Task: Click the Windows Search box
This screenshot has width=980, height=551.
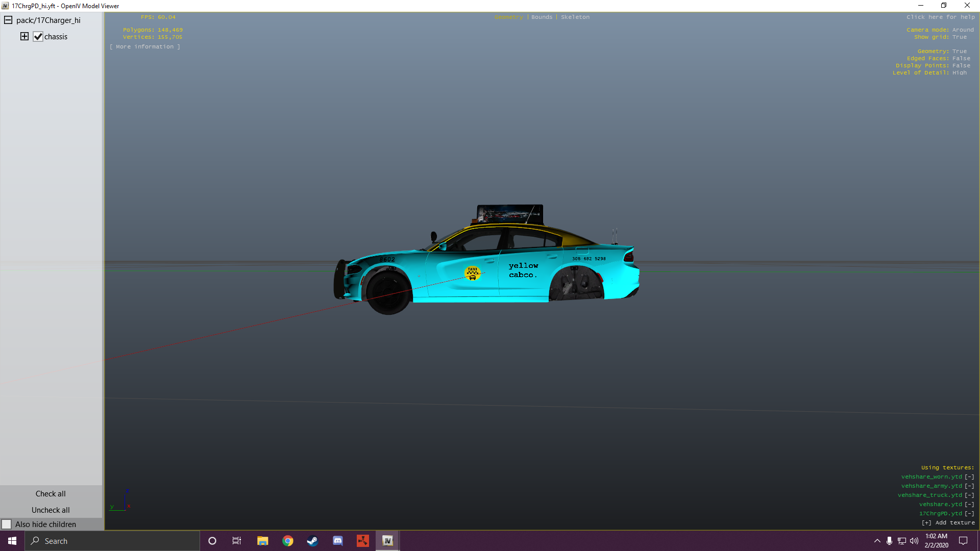Action: (112, 541)
